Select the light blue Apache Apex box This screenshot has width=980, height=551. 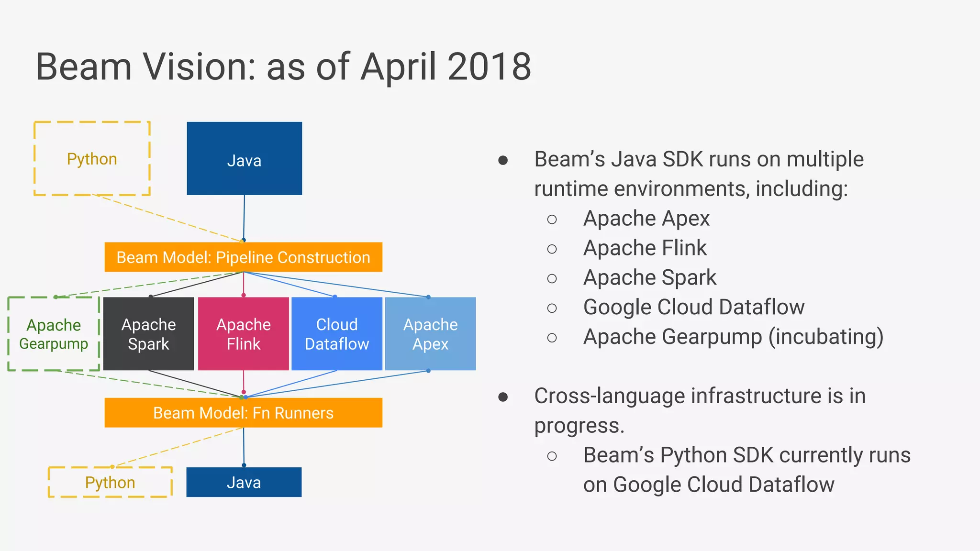pos(430,334)
